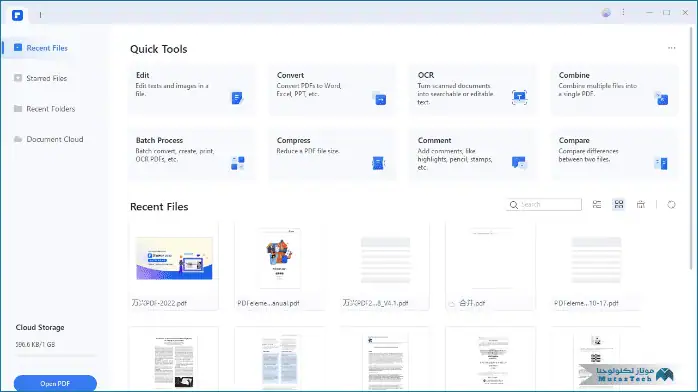Click the Recent Folders folder icon
This screenshot has width=698, height=392.
[18, 109]
